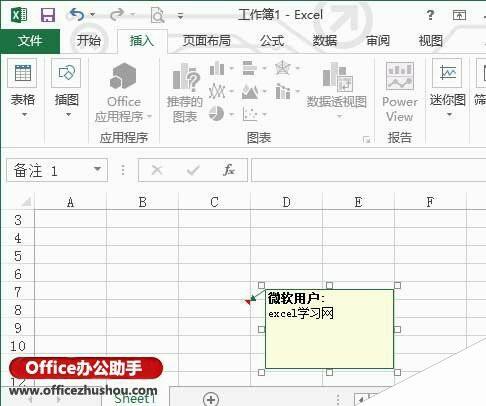This screenshot has width=486, height=406.
Task: Select row 10 header
Action: (18, 346)
